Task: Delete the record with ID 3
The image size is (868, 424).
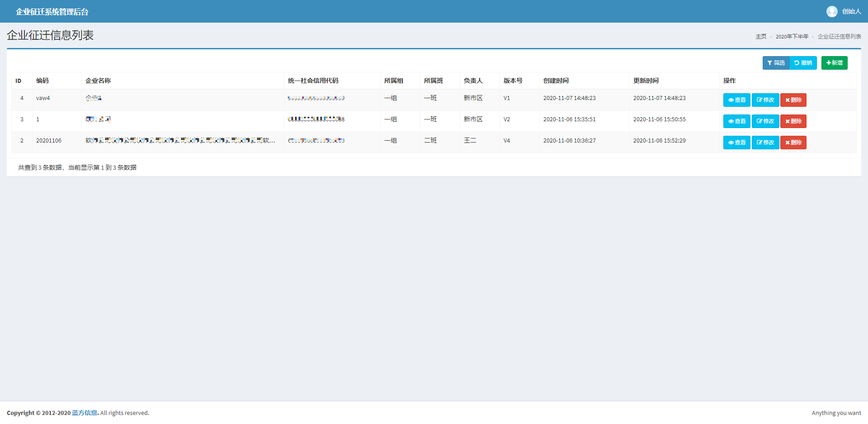Action: (x=793, y=121)
